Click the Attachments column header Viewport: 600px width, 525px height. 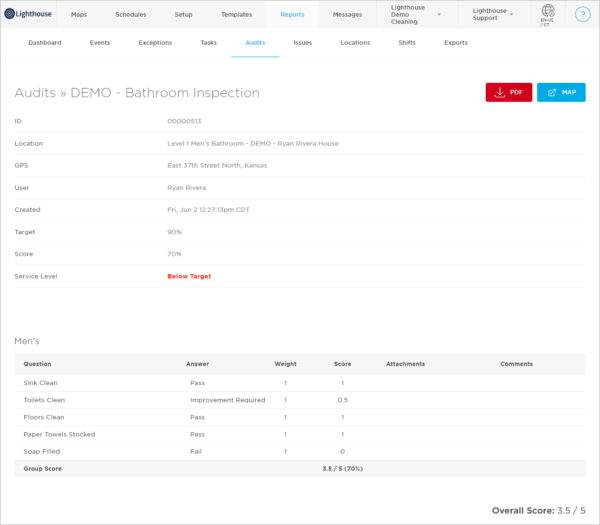click(405, 364)
